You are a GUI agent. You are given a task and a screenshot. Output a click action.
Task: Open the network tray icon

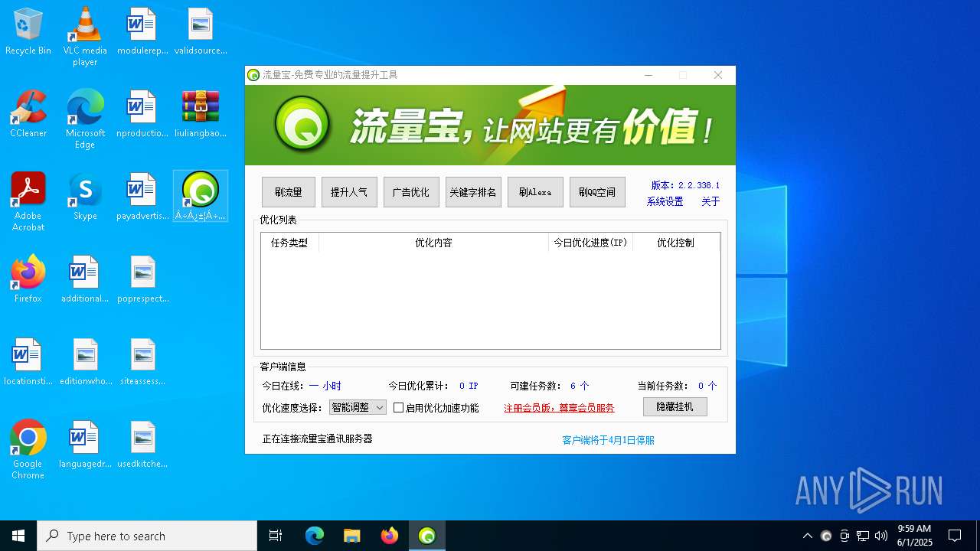click(863, 536)
